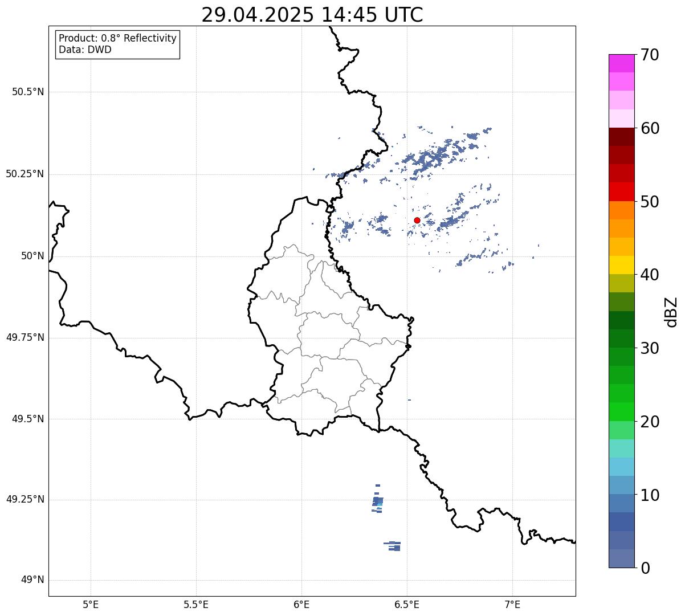Click the 50.5°N latitude label
The height and width of the screenshot is (616, 685).
(x=28, y=92)
